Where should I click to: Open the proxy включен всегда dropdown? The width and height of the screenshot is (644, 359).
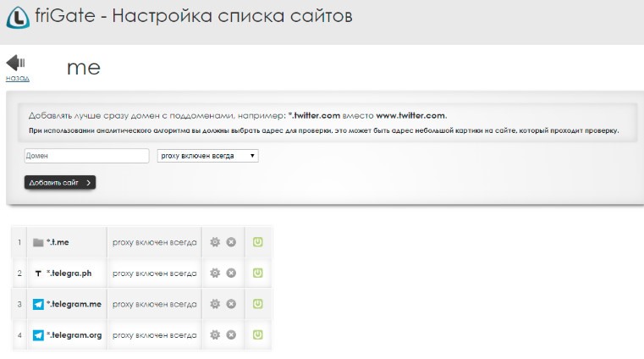point(208,156)
